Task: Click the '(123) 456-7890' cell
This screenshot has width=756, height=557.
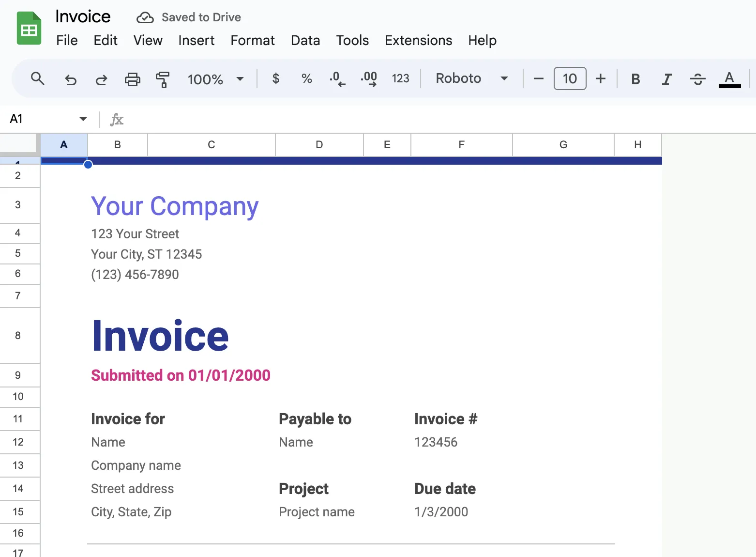Action: click(x=135, y=275)
